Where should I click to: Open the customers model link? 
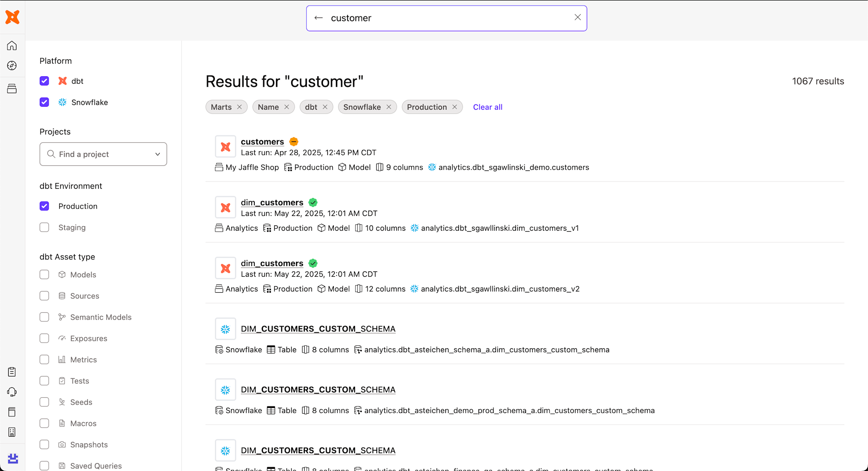pos(262,142)
